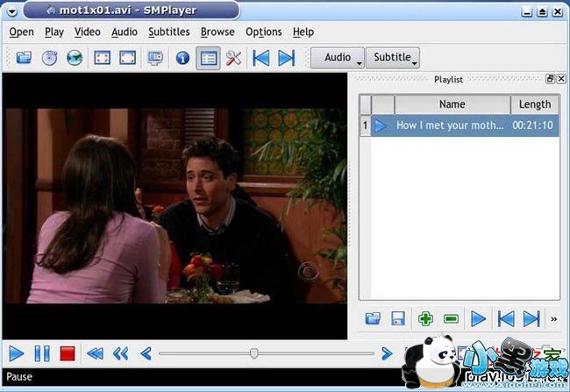
Task: Click the 00:21:10 length cell
Action: click(x=532, y=125)
